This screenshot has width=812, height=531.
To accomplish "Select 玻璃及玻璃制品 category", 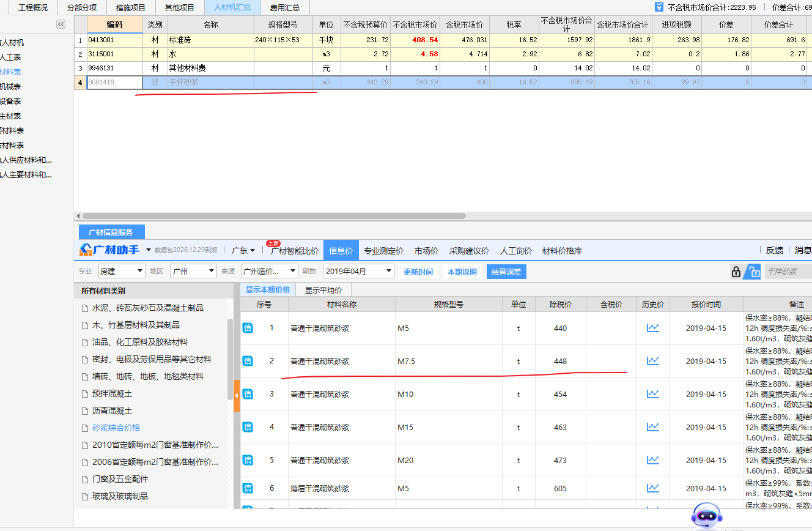I will [x=120, y=496].
